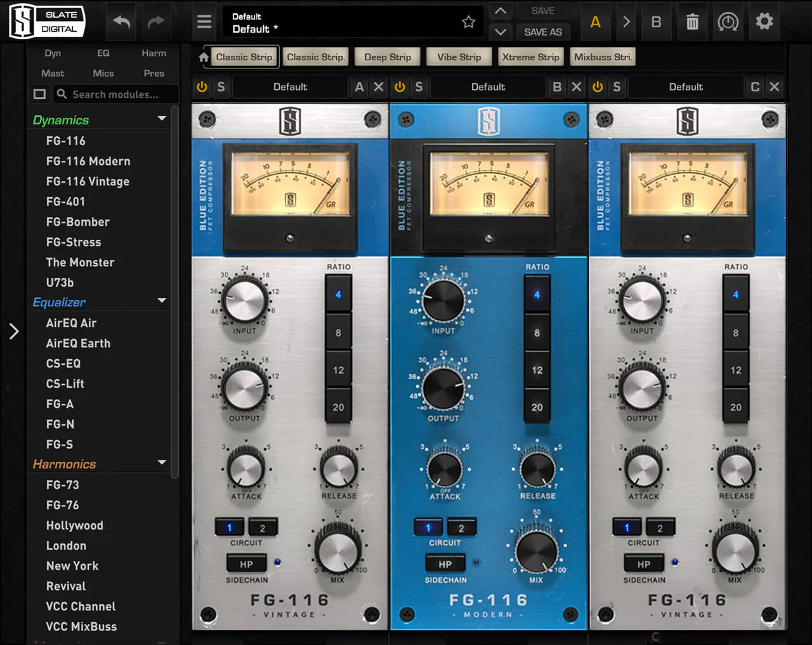
Task: Open slot C Default preset dropdown
Action: (x=686, y=87)
